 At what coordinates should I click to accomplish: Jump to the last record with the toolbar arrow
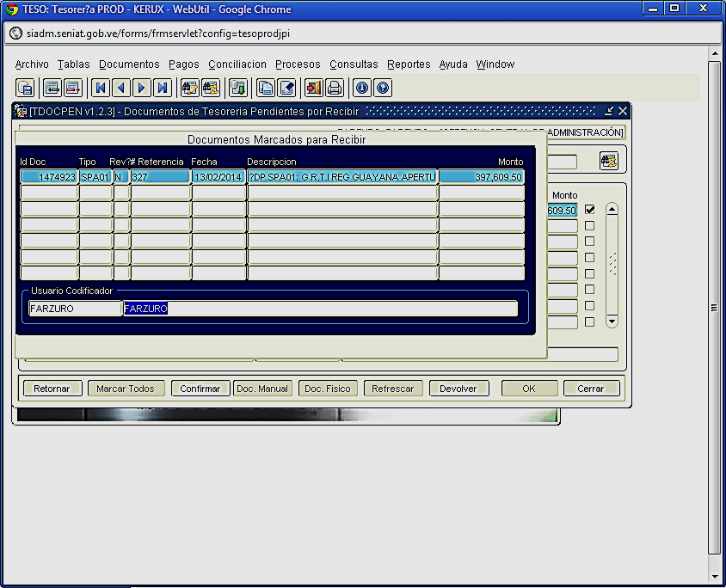[x=163, y=88]
